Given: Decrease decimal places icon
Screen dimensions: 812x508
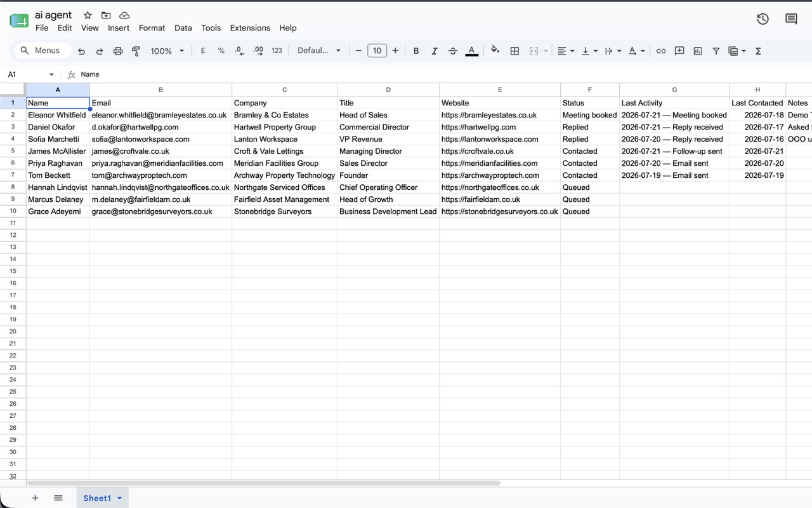Looking at the screenshot, I should point(239,51).
